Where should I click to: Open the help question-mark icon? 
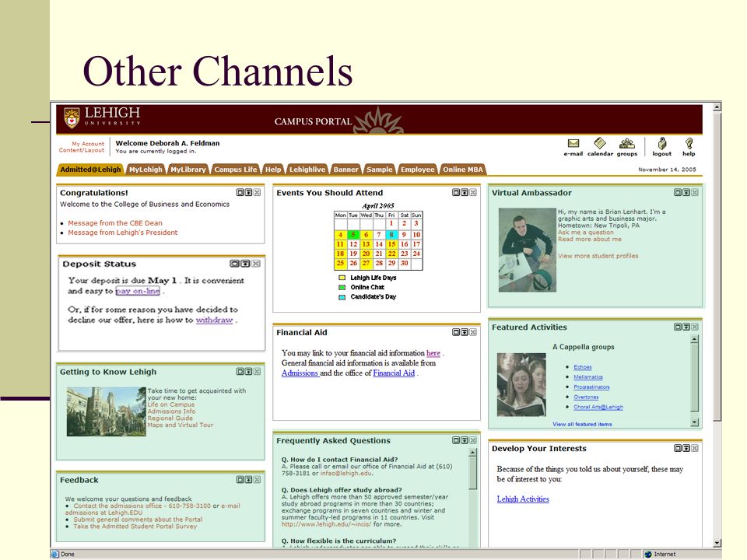pos(689,143)
